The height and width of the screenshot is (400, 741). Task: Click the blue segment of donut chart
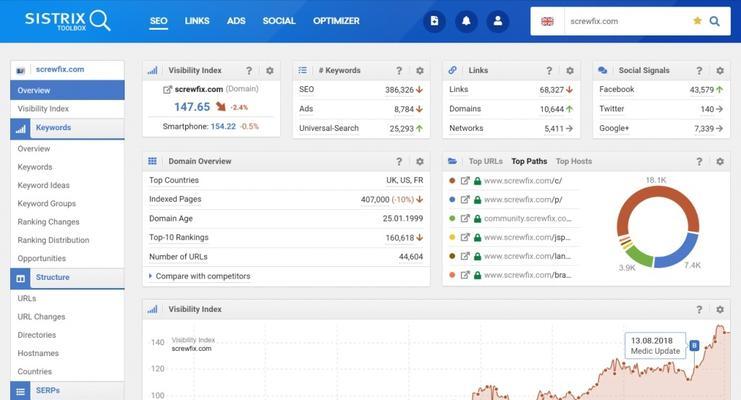pyautogui.click(x=681, y=253)
